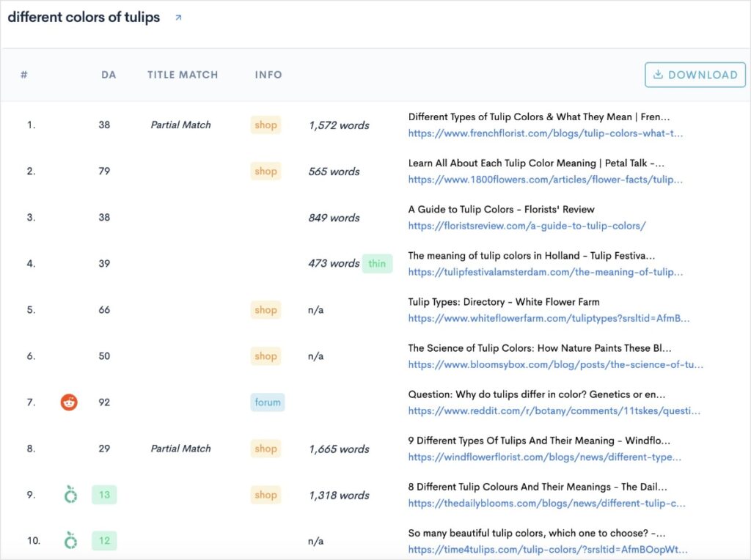The width and height of the screenshot is (751, 560).
Task: Open the keyword via the external-link arrow icon
Action: click(x=177, y=16)
